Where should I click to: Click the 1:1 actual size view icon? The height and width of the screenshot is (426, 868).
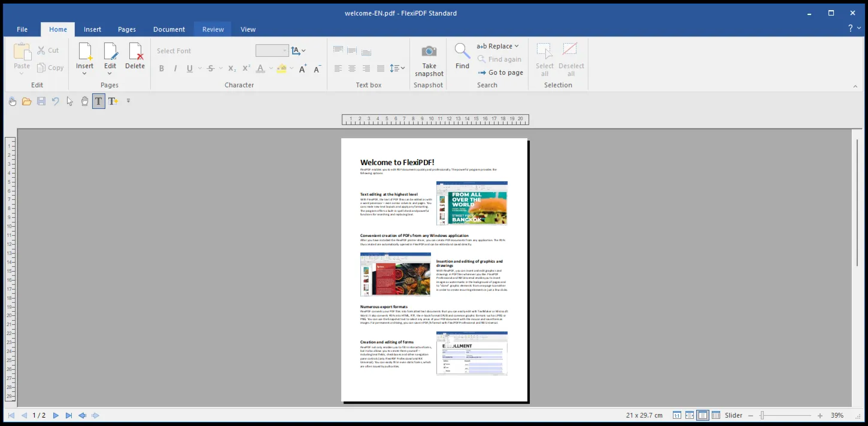(x=677, y=415)
